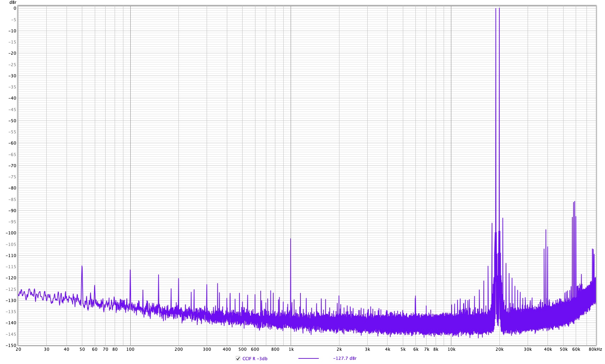
Task: Click the purple trace line sample in legend
Action: (x=308, y=358)
